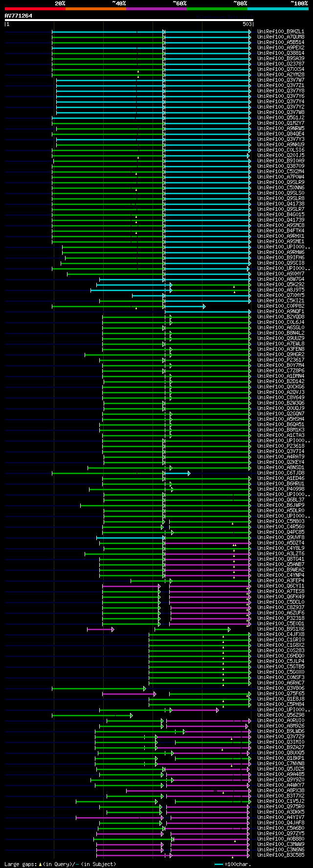Select hit label UniRef100_Q9SLR9

tap(281, 183)
